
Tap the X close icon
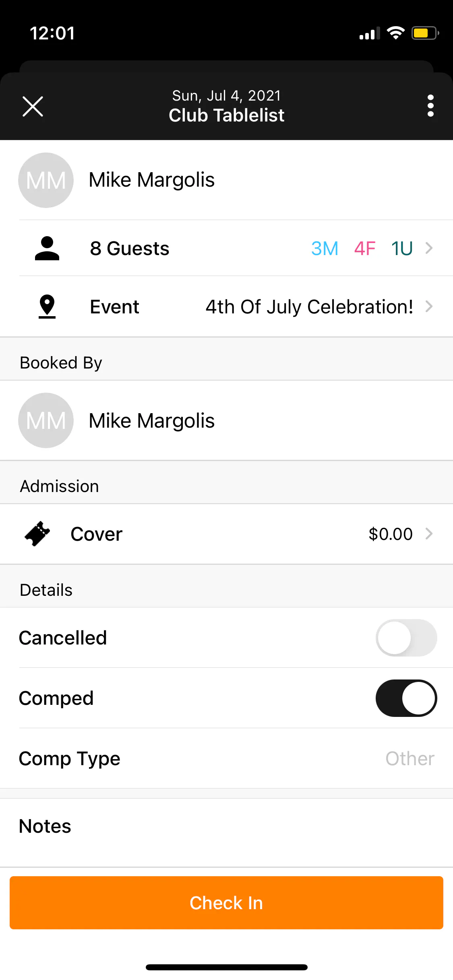pyautogui.click(x=33, y=106)
